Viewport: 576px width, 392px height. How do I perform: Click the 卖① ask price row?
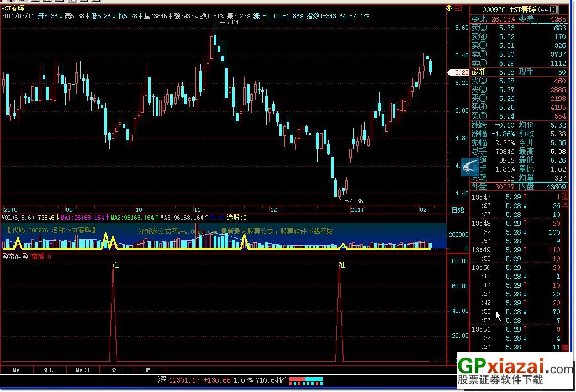point(519,63)
